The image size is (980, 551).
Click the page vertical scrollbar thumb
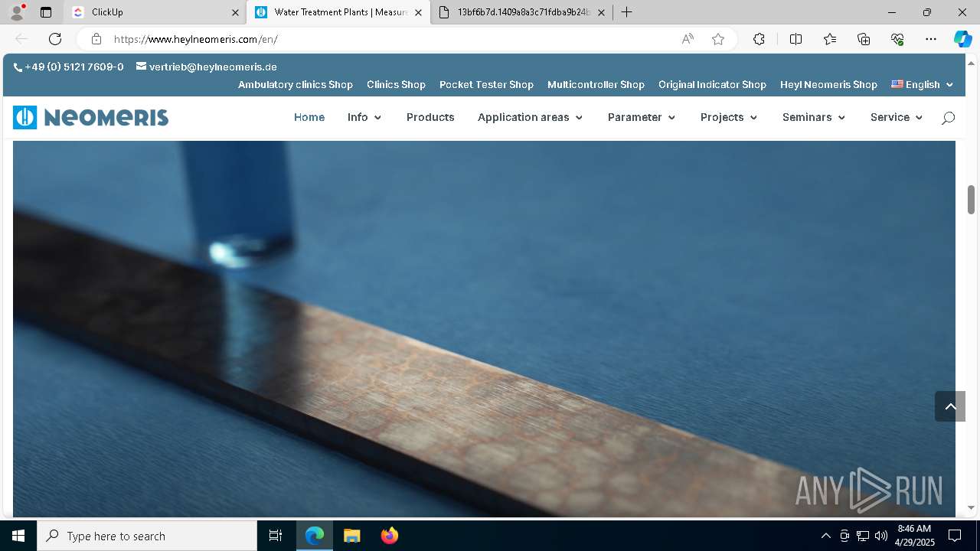click(x=971, y=200)
